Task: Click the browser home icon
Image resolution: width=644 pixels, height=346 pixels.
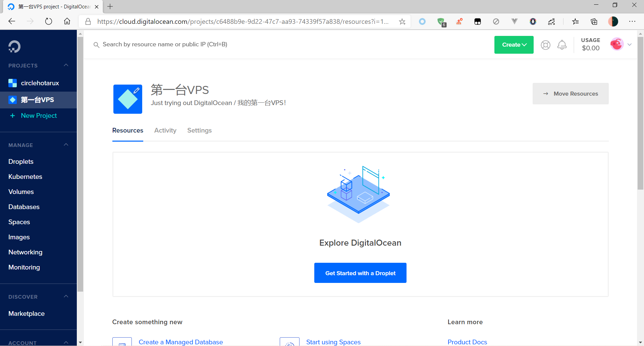Action: pyautogui.click(x=67, y=21)
